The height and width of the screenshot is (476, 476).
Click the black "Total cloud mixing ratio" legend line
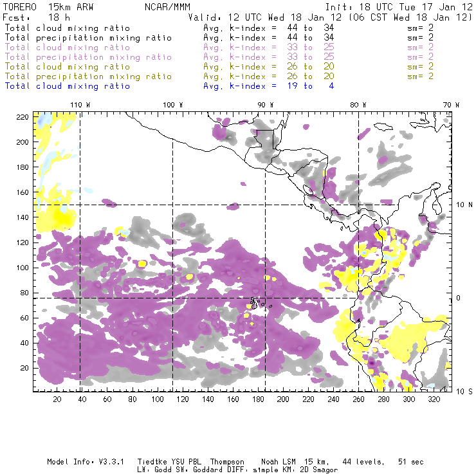coord(68,28)
